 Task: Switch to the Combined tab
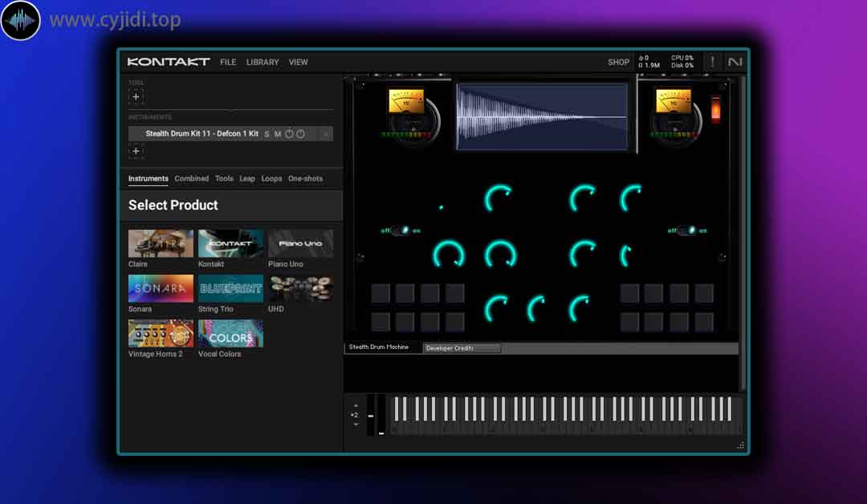click(x=191, y=178)
